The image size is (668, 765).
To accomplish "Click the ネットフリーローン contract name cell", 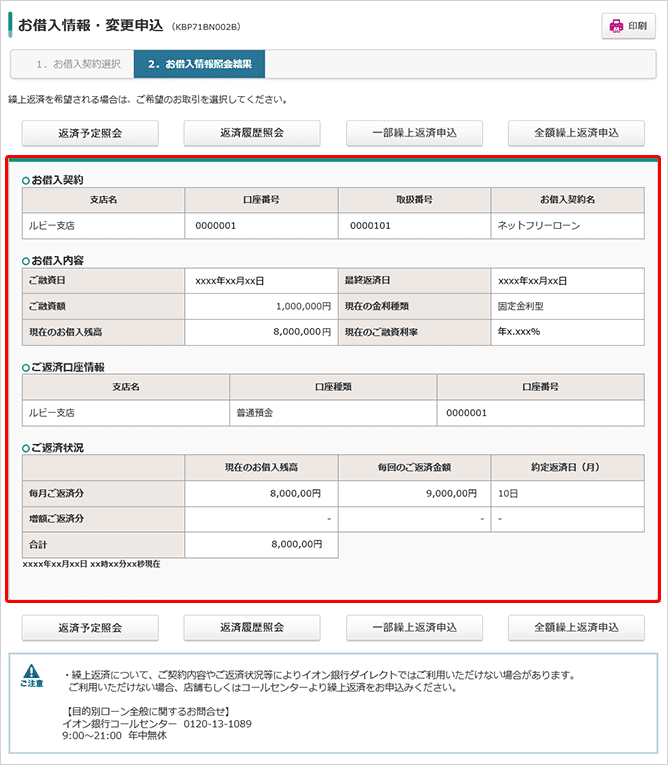I will tap(567, 225).
